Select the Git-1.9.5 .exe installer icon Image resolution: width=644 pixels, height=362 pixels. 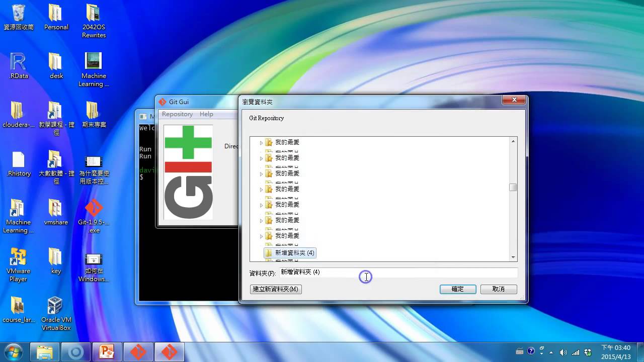click(x=94, y=216)
